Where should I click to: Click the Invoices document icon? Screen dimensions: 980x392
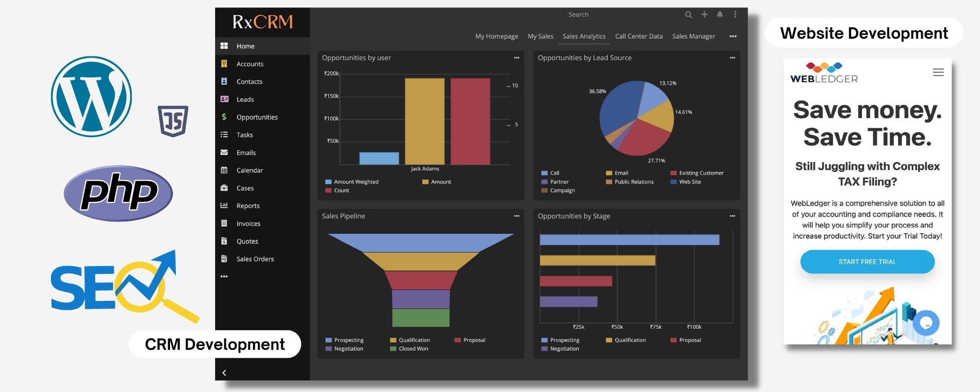[224, 223]
